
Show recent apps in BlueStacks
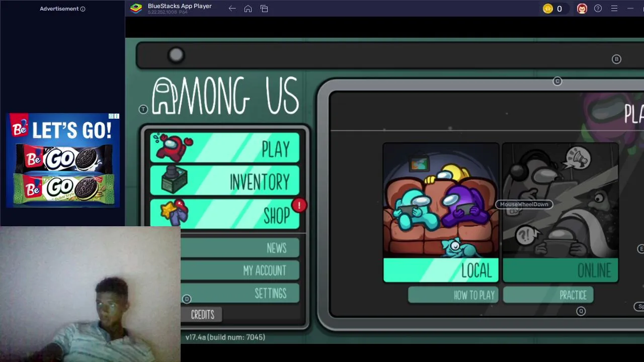click(x=264, y=9)
